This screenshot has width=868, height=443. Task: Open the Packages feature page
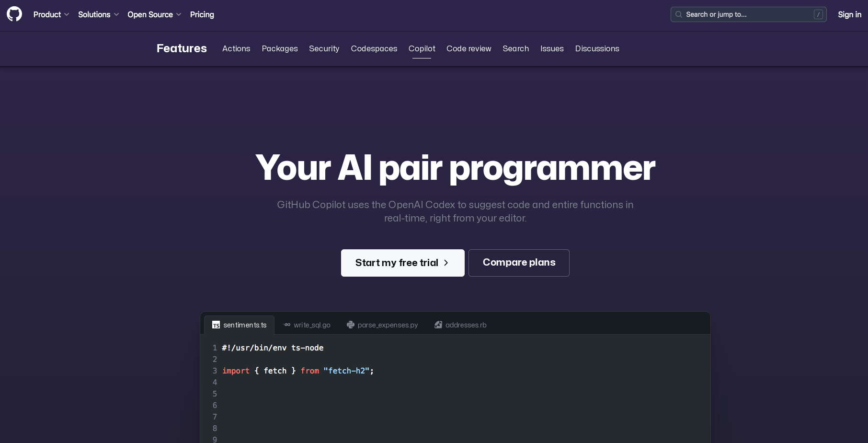tap(280, 48)
